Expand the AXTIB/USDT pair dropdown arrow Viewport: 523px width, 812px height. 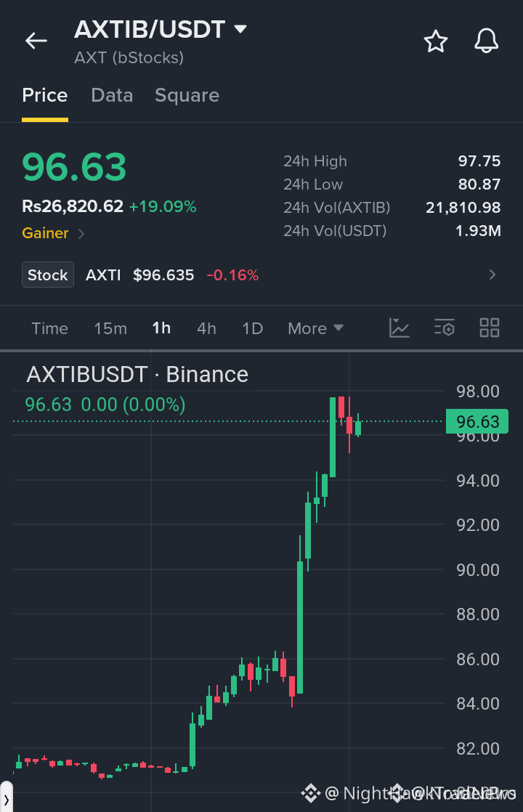240,29
